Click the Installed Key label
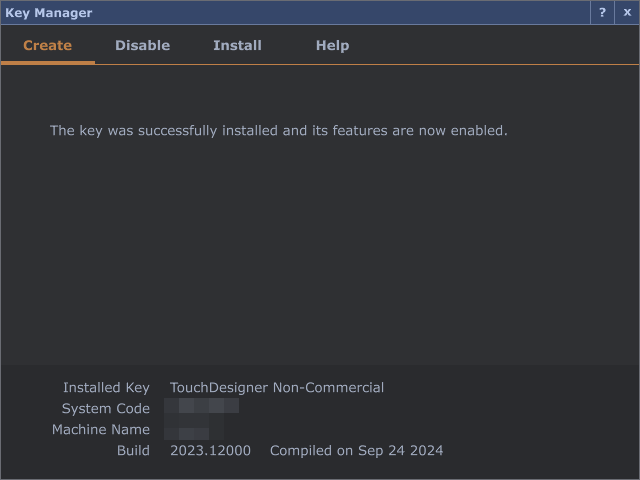Image resolution: width=640 pixels, height=480 pixels. click(x=106, y=388)
